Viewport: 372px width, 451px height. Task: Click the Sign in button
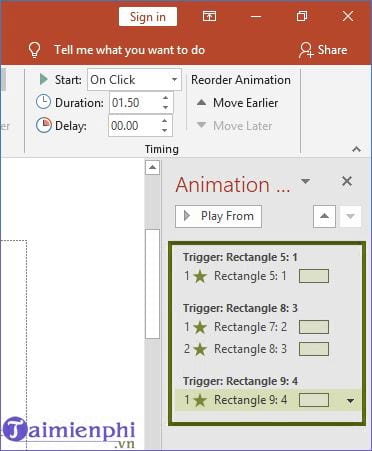(148, 16)
